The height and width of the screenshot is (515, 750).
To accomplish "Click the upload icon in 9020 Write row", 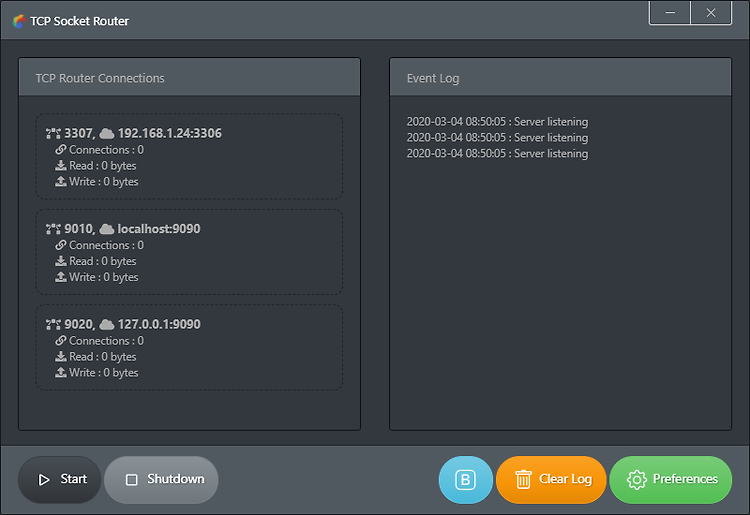I will point(61,372).
